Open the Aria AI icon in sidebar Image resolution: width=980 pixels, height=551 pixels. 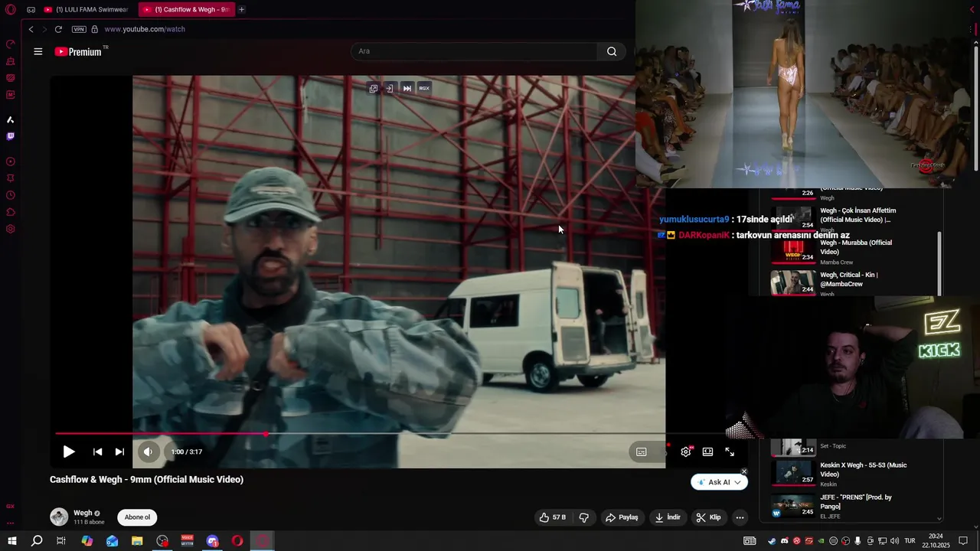[x=11, y=119]
